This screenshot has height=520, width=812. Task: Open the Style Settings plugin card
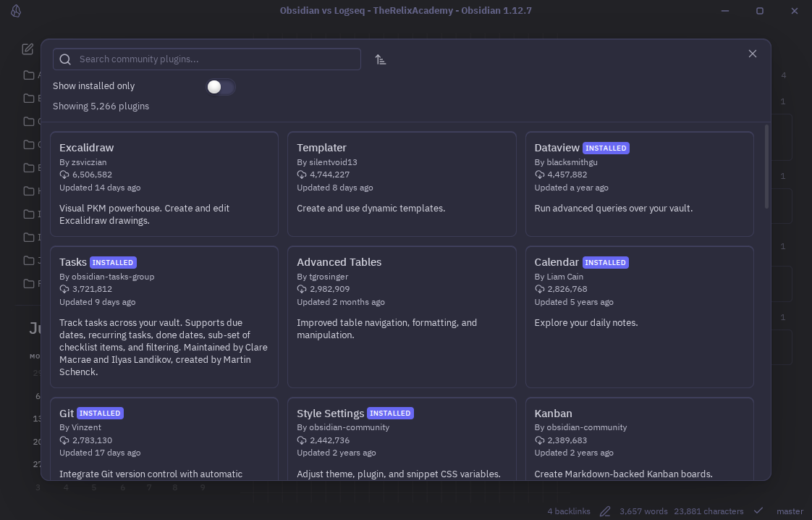point(402,439)
